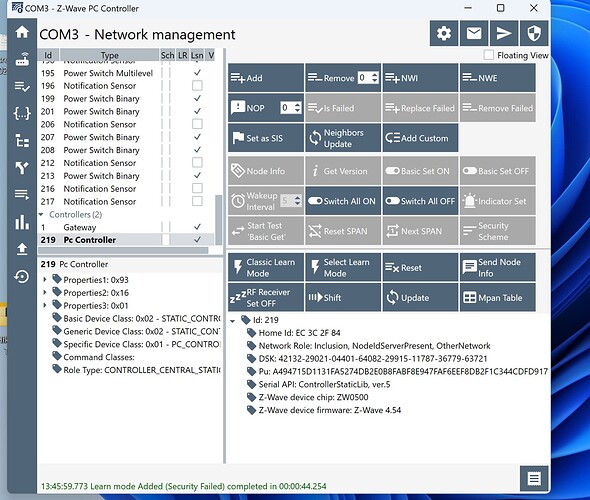Go to Home in the sidebar
This screenshot has width=590, height=500.
pyautogui.click(x=22, y=32)
